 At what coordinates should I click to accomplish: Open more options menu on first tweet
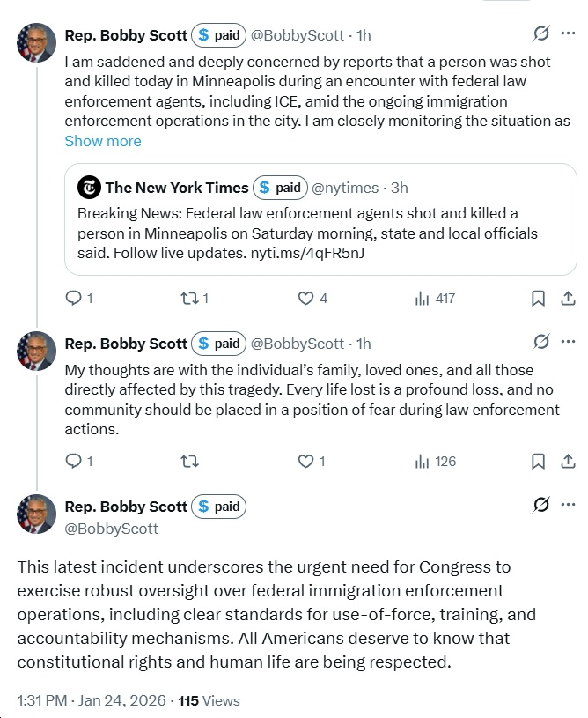pyautogui.click(x=568, y=34)
